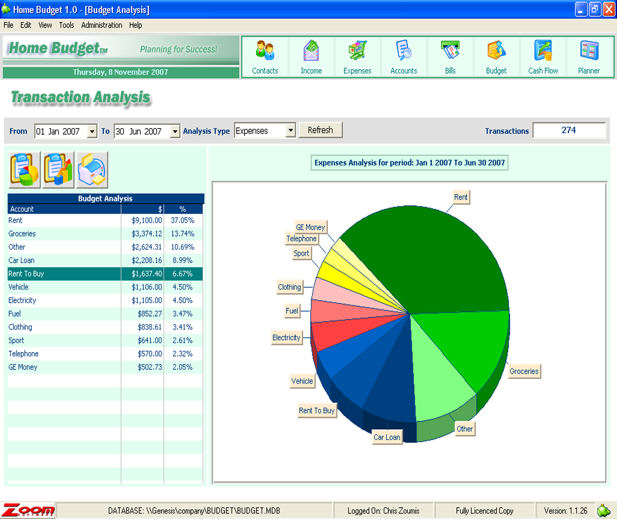
Task: Select the Groceries row in the table
Action: pyautogui.click(x=105, y=234)
